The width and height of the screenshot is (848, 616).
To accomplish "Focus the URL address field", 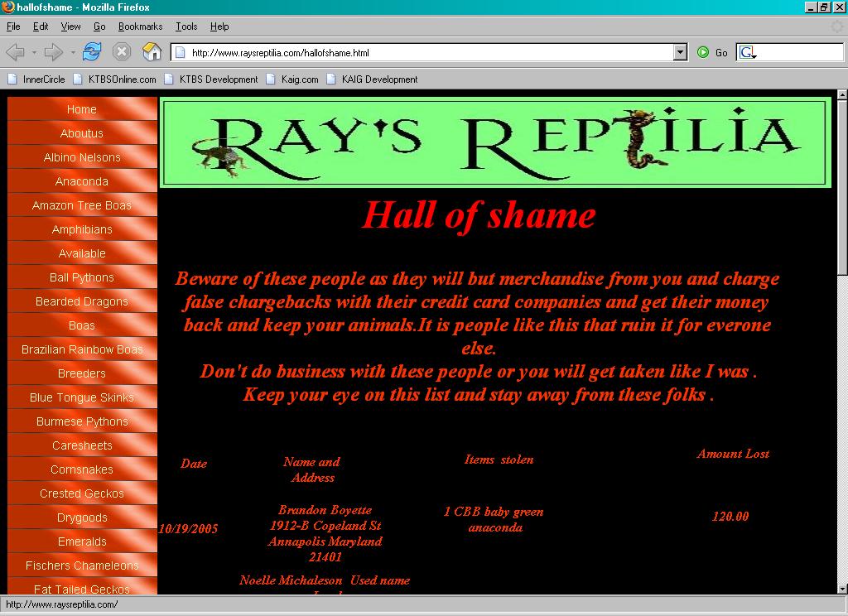I will click(430, 52).
